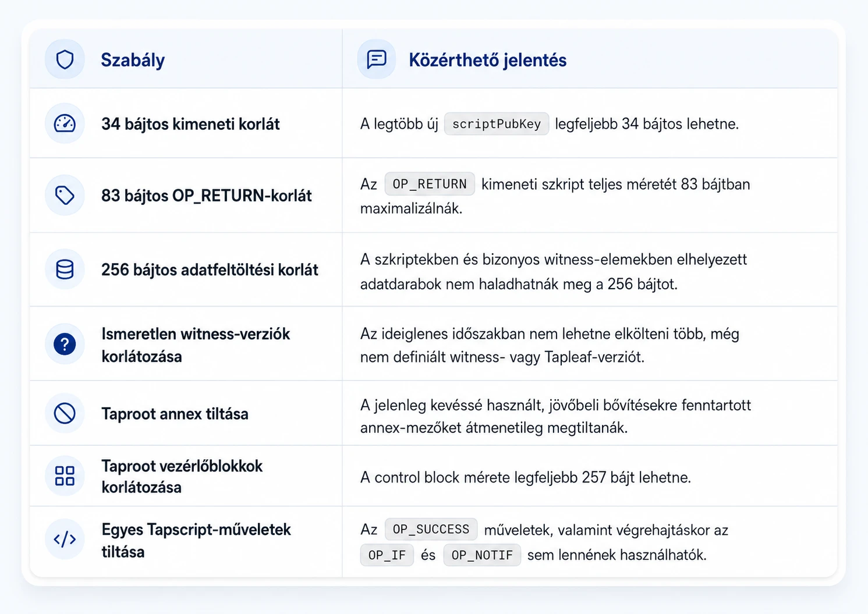Click the grid icon for Taproot vezérlőblokkok korlátozása
The height and width of the screenshot is (614, 868).
tap(65, 476)
